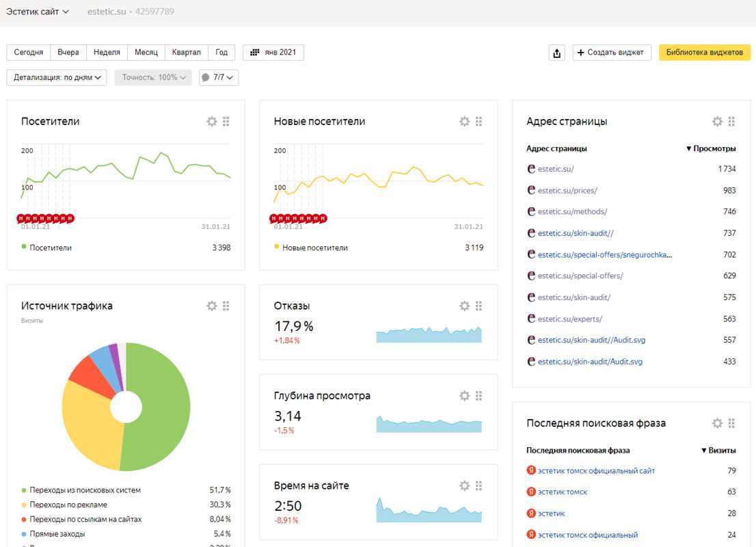Open link estetic.su/skin-audit//

[x=576, y=233]
